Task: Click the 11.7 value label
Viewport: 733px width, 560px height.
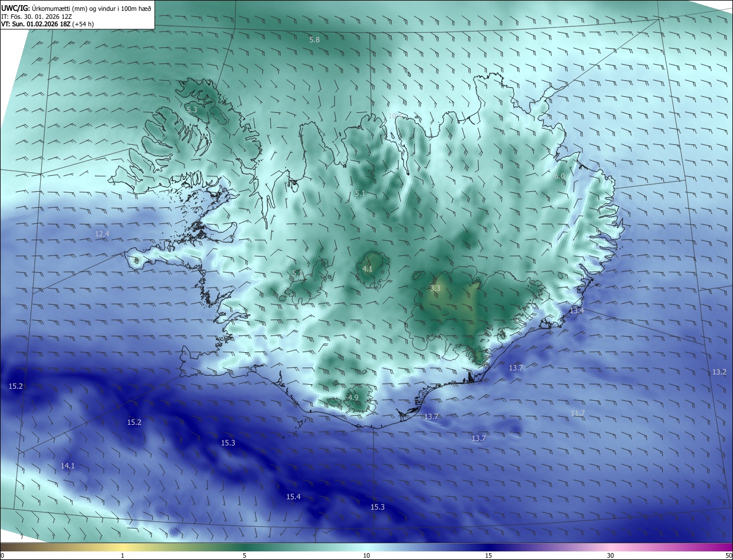Action: [x=578, y=413]
